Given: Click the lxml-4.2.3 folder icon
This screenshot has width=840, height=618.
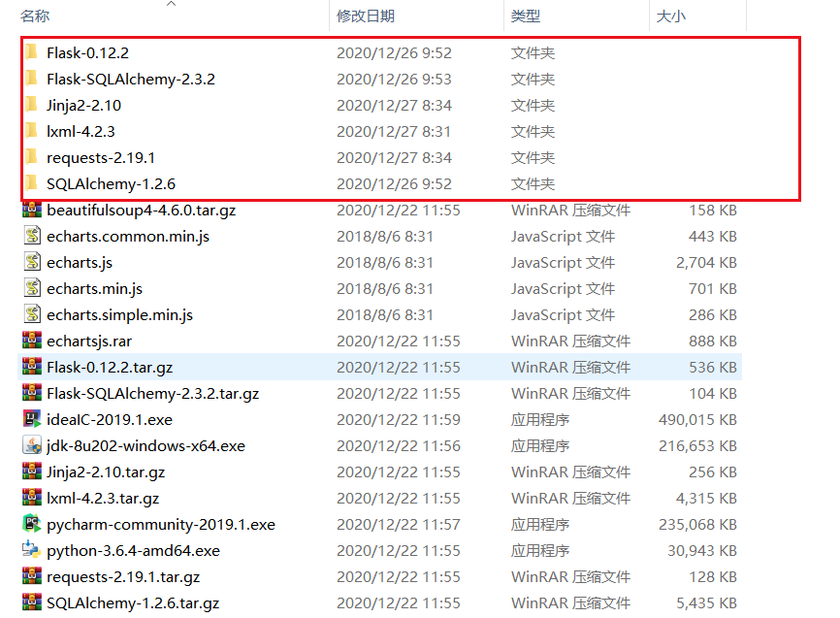Looking at the screenshot, I should pos(32,131).
